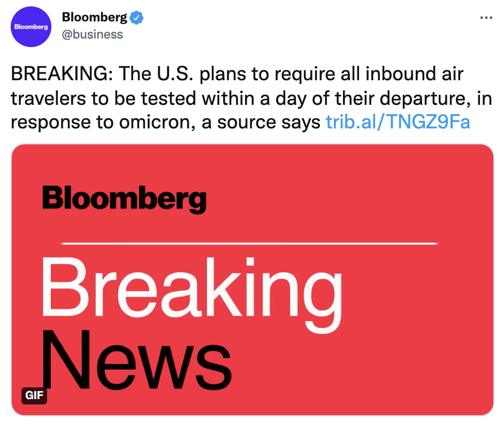Viewport: 504px width, 428px height.
Task: Play the Bloomberg Breaking News GIF
Action: (253, 280)
